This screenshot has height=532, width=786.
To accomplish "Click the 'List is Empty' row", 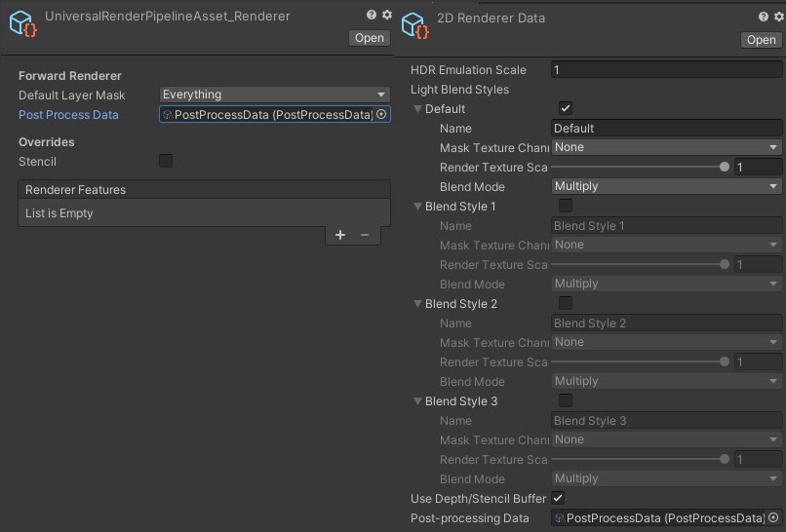I will 205,213.
